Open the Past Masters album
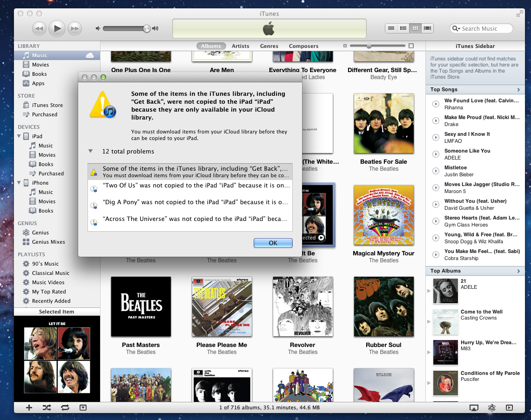Image resolution: width=531 pixels, height=420 pixels. tap(141, 307)
